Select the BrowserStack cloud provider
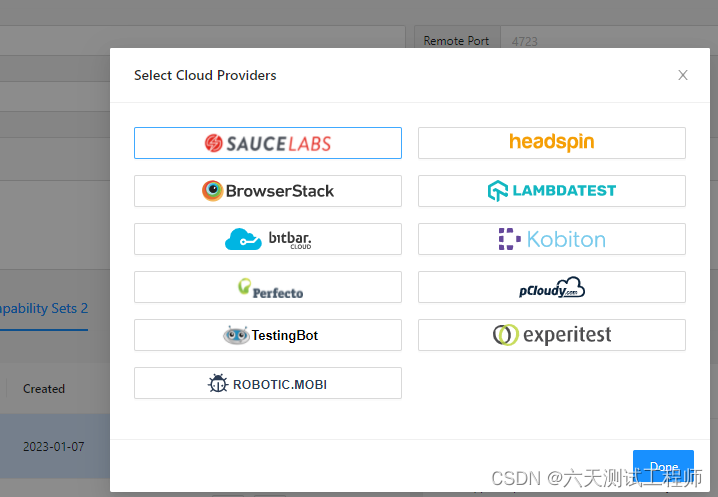Viewport: 718px width, 497px height. (x=268, y=191)
